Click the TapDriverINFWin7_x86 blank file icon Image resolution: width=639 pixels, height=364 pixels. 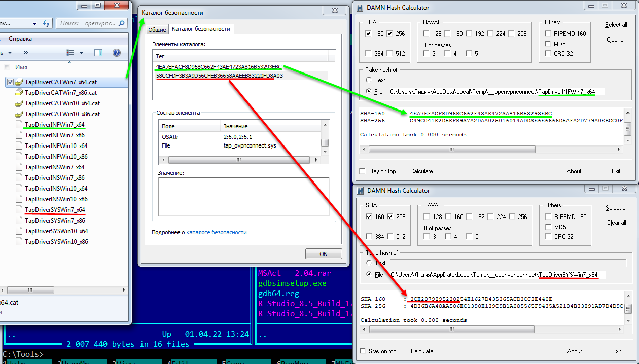tap(19, 135)
